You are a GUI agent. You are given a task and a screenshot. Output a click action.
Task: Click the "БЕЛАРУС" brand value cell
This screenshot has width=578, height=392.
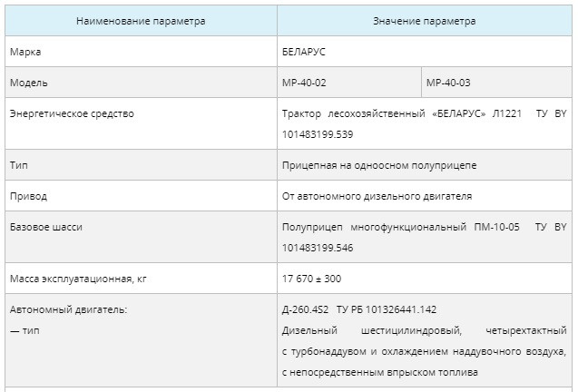point(304,52)
